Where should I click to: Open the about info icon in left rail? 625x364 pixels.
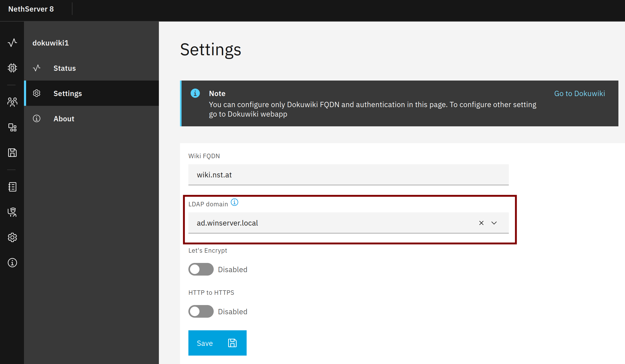[12, 263]
